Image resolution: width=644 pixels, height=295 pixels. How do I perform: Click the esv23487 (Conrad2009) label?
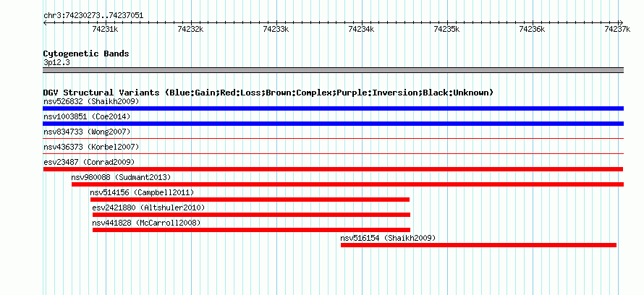point(89,162)
